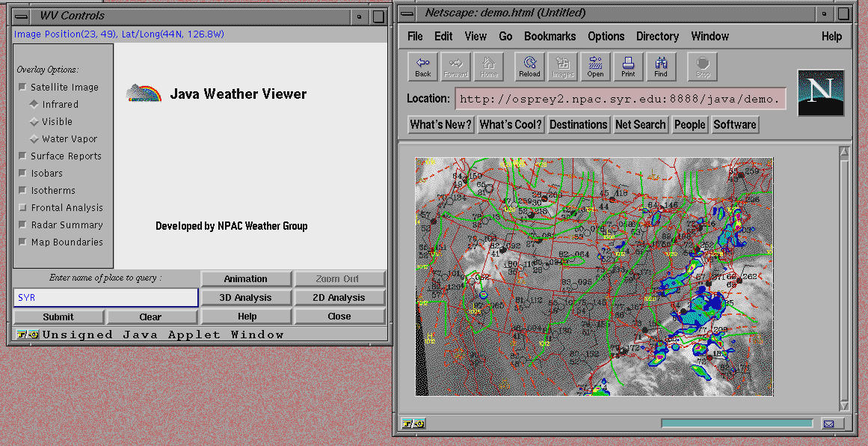Click the weather map image in Netscape
This screenshot has height=446, width=868.
coord(594,276)
